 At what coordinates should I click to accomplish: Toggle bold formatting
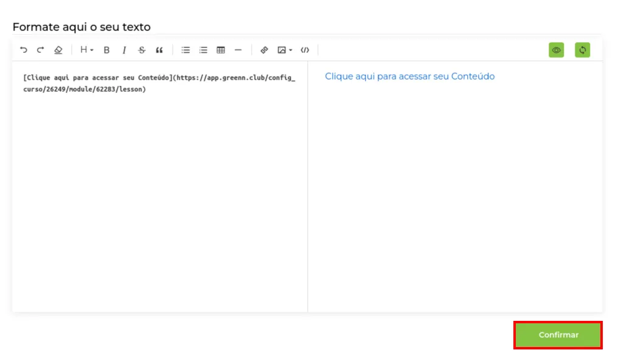pyautogui.click(x=106, y=50)
